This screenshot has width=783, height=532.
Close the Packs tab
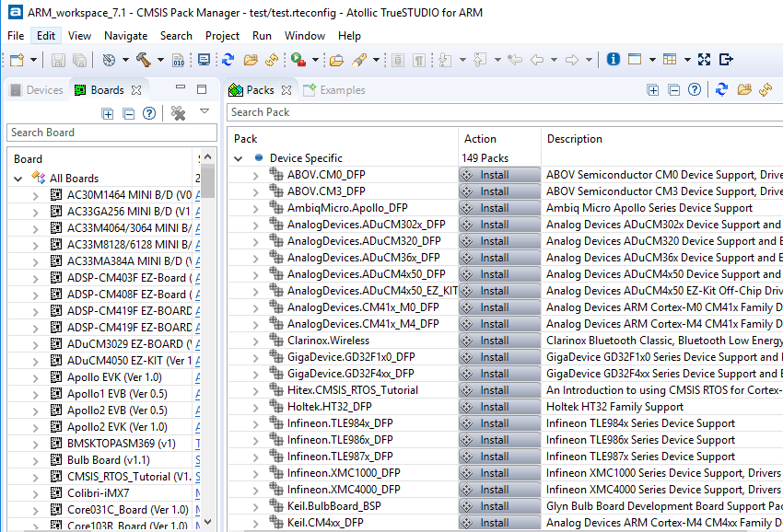coord(286,90)
